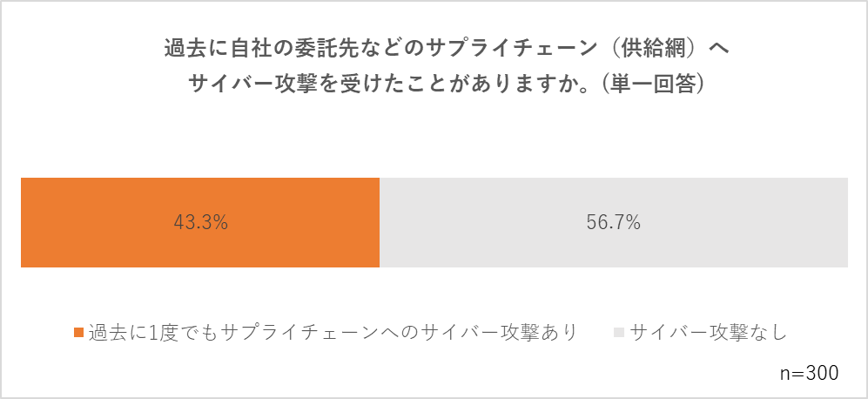Click the boundary between orange and gray bars
Viewport: 868px width, 399px height.
pyautogui.click(x=380, y=222)
